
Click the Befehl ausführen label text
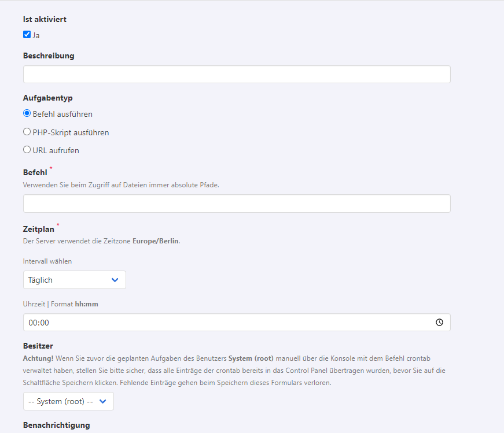coord(62,114)
